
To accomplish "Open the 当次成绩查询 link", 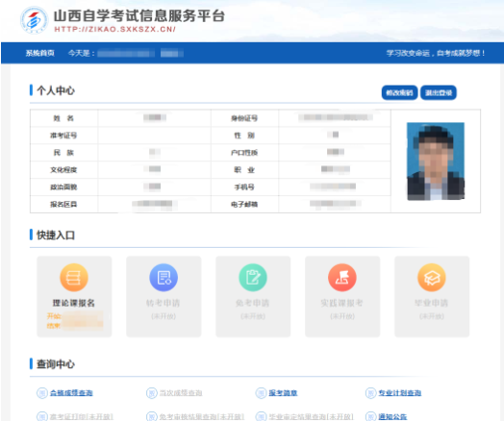I will (x=181, y=393).
